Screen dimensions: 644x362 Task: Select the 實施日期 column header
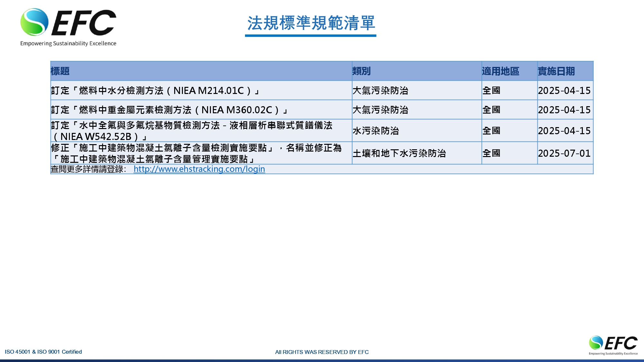[x=556, y=71]
